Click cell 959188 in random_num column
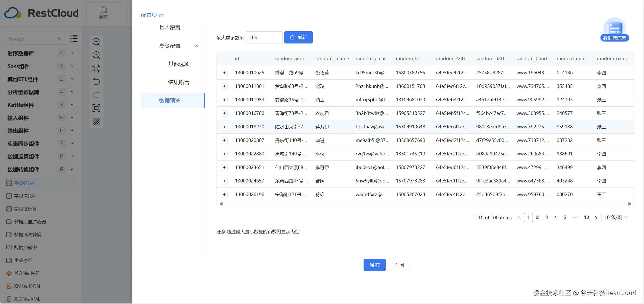 (565, 127)
